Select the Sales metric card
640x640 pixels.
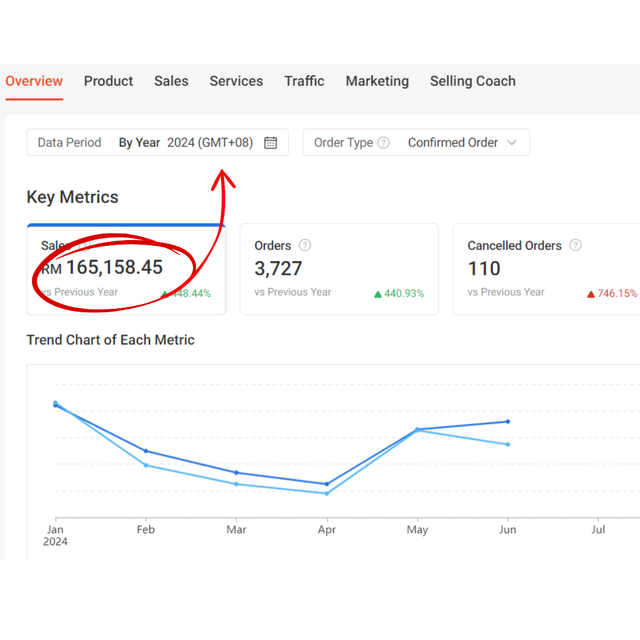126,269
